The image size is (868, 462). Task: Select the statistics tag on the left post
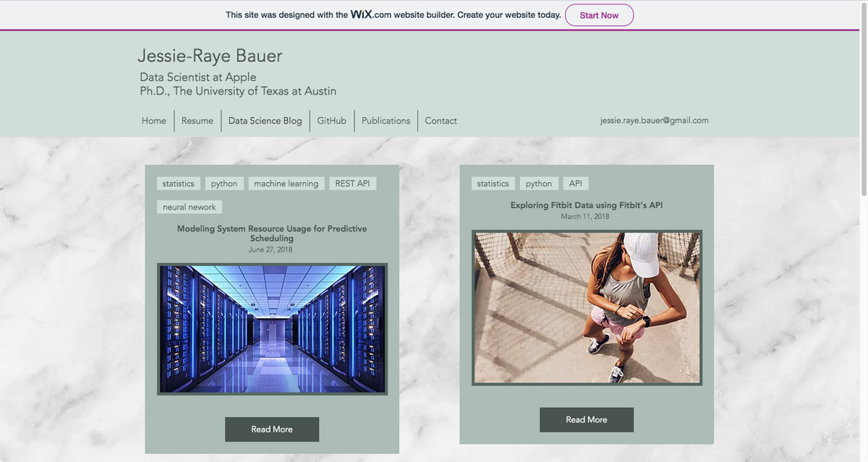click(x=178, y=183)
